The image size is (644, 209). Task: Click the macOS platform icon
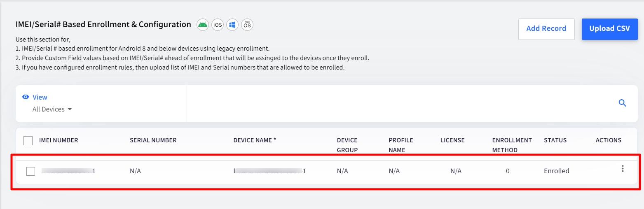point(247,25)
